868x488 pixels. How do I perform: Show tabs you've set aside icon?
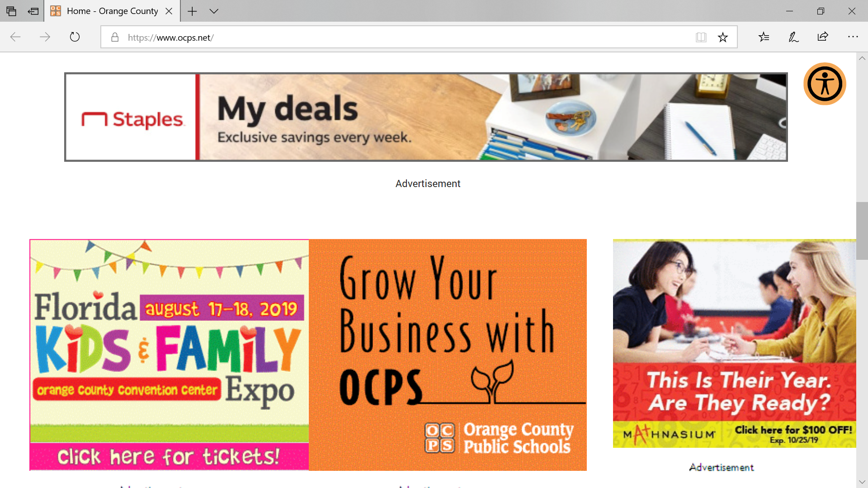click(11, 11)
